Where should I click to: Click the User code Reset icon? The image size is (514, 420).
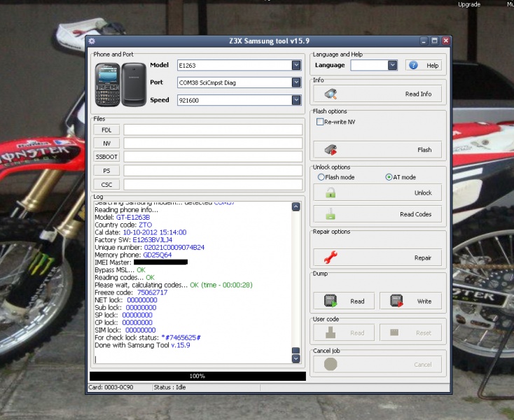(394, 332)
